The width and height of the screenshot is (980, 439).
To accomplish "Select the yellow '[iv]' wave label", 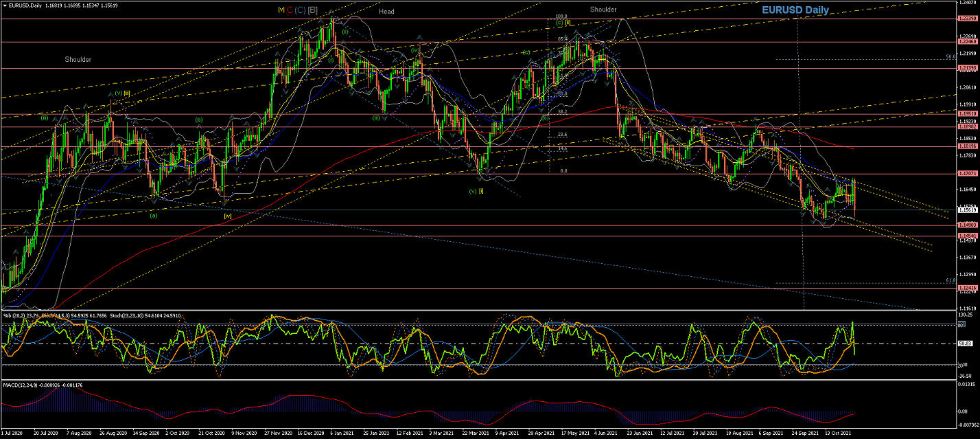I will point(227,216).
